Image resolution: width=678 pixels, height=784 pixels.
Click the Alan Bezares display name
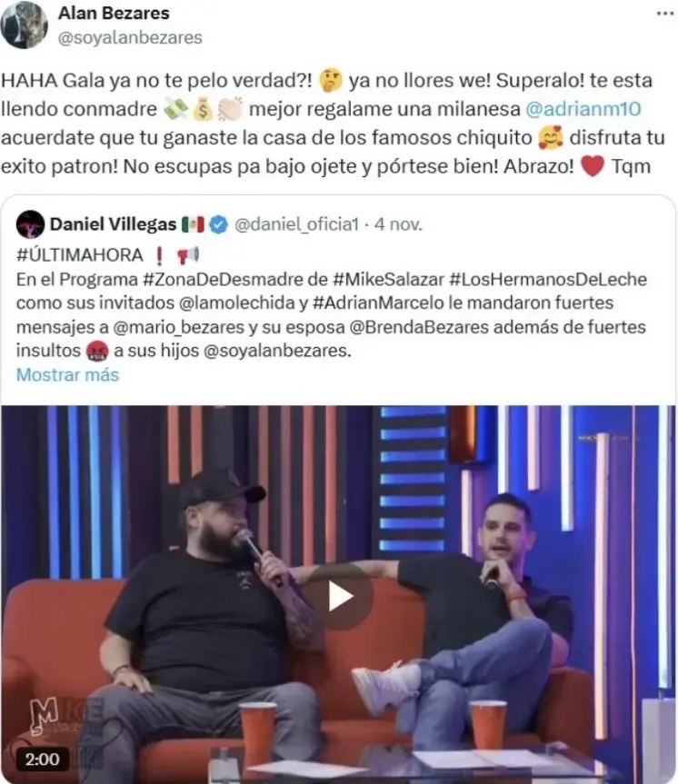point(114,13)
